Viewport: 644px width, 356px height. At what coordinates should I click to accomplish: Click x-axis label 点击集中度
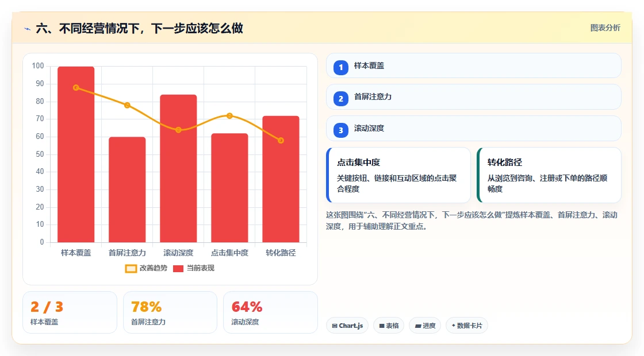click(229, 253)
